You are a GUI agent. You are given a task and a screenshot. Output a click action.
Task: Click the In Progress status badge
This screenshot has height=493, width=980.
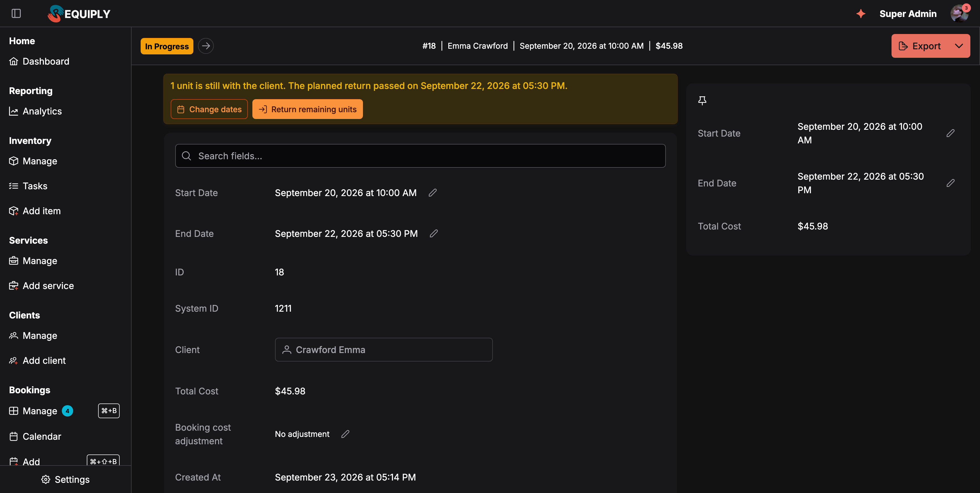point(167,46)
